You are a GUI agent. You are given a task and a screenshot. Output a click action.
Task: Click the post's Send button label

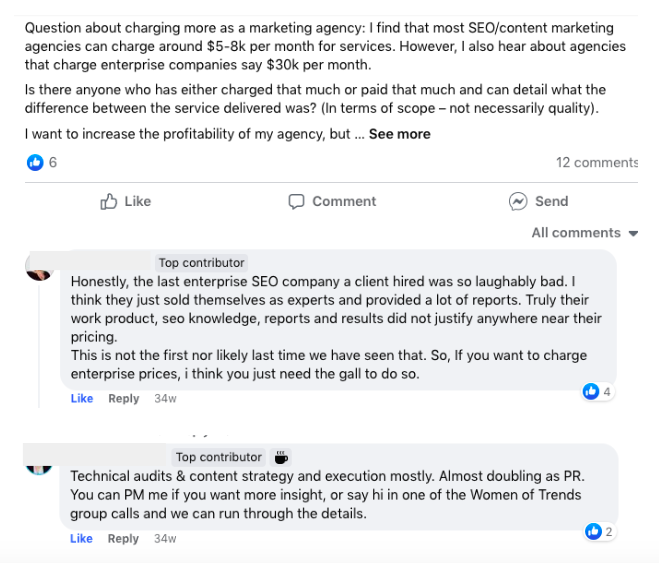coord(551,202)
